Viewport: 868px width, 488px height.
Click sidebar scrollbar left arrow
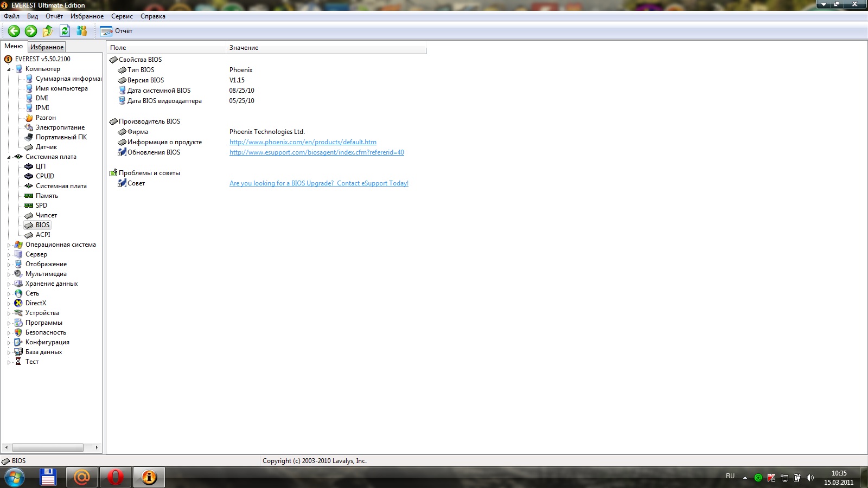coord(6,447)
